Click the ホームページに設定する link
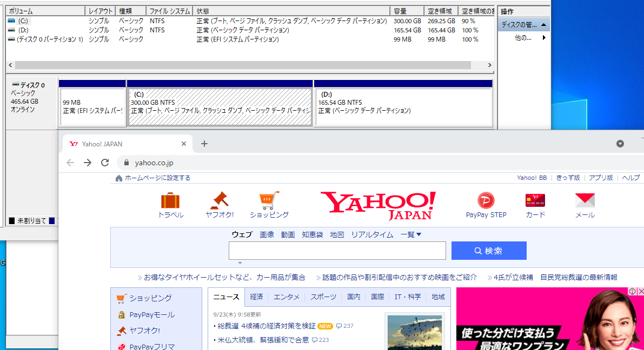 pyautogui.click(x=158, y=178)
